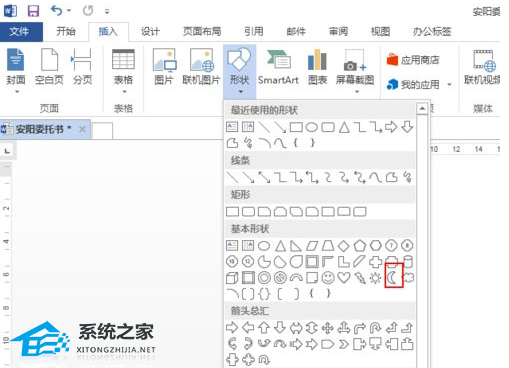
Task: Pick the down arrow in recent shapes
Action: (x=407, y=127)
